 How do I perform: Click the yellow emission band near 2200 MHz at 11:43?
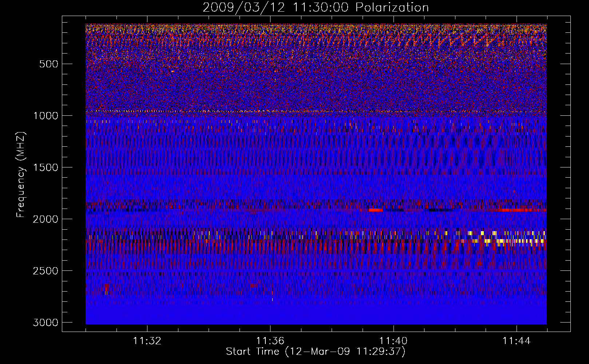513,241
